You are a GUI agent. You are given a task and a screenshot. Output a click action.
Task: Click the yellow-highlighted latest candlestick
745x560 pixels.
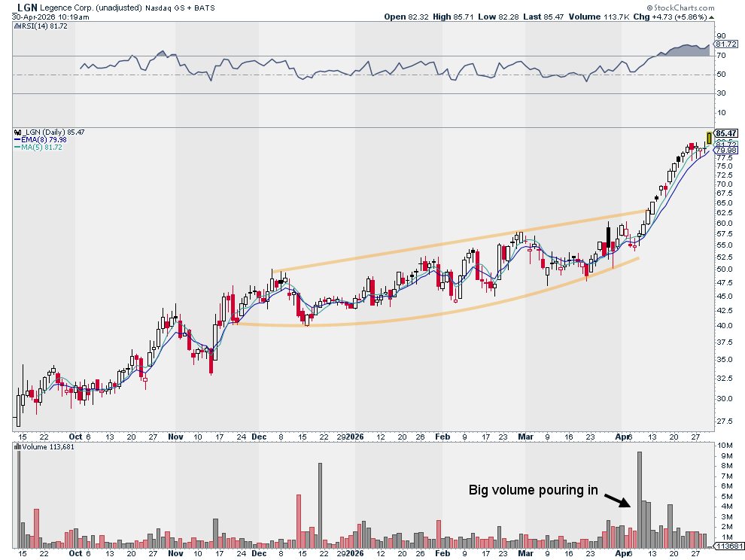pos(710,138)
